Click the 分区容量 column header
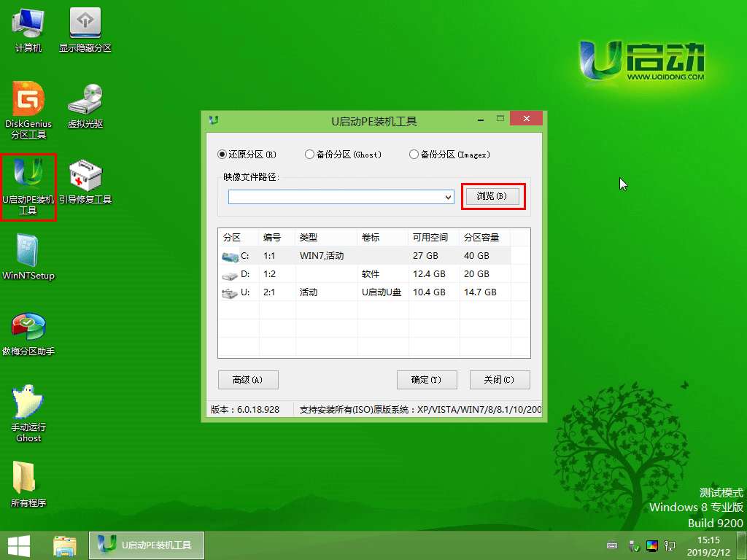This screenshot has width=747, height=560. 485,237
